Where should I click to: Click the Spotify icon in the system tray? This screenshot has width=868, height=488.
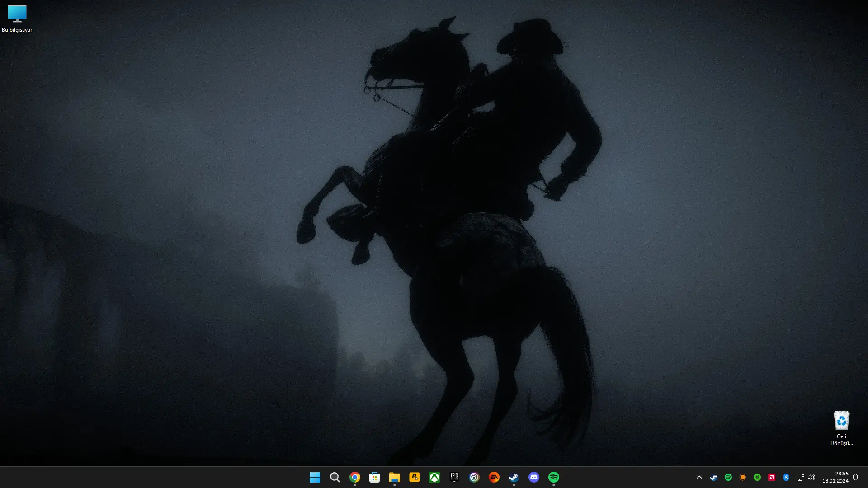click(x=728, y=477)
